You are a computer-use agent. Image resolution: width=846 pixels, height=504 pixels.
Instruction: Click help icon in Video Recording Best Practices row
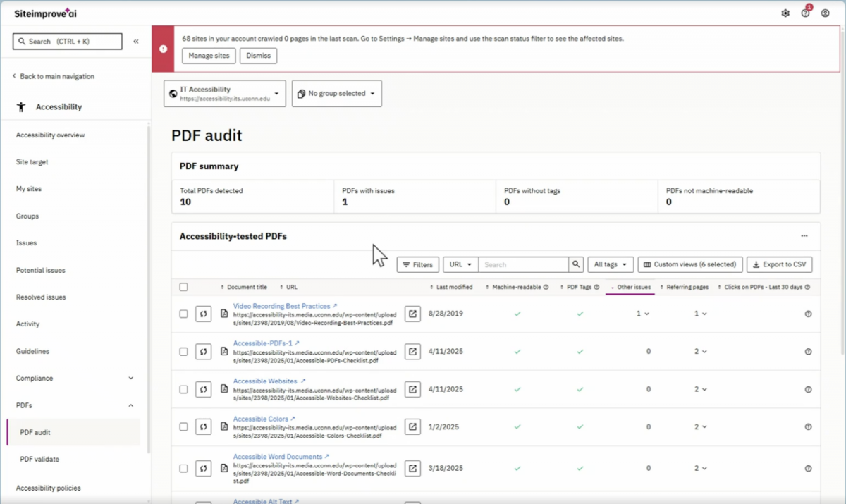[808, 314]
